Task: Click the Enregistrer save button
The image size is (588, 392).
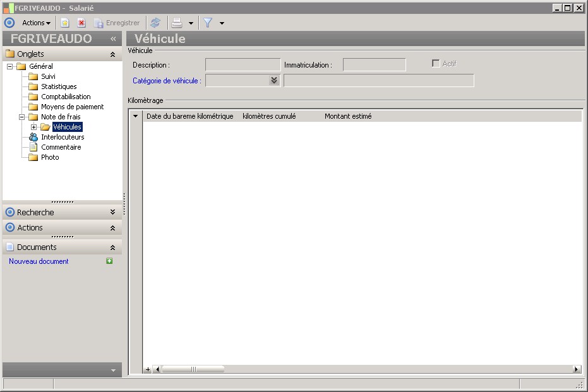Action: click(x=117, y=23)
